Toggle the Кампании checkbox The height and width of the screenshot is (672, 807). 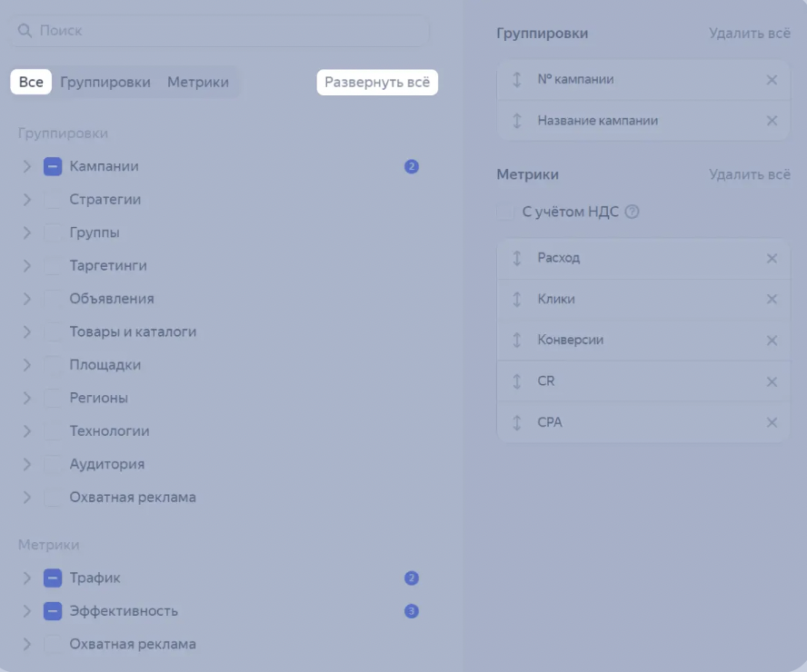(x=53, y=166)
